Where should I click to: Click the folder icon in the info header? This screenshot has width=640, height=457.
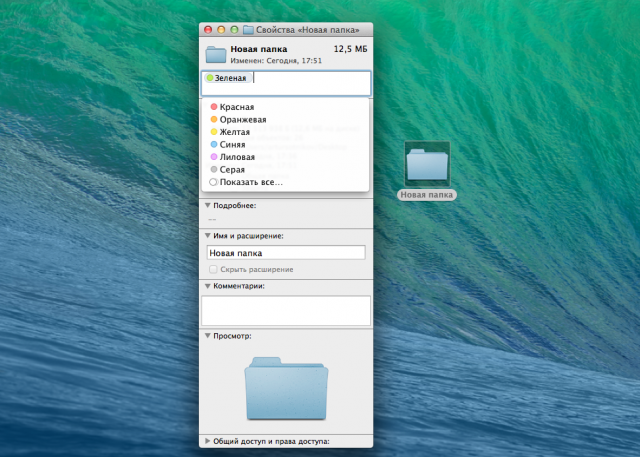coord(215,54)
